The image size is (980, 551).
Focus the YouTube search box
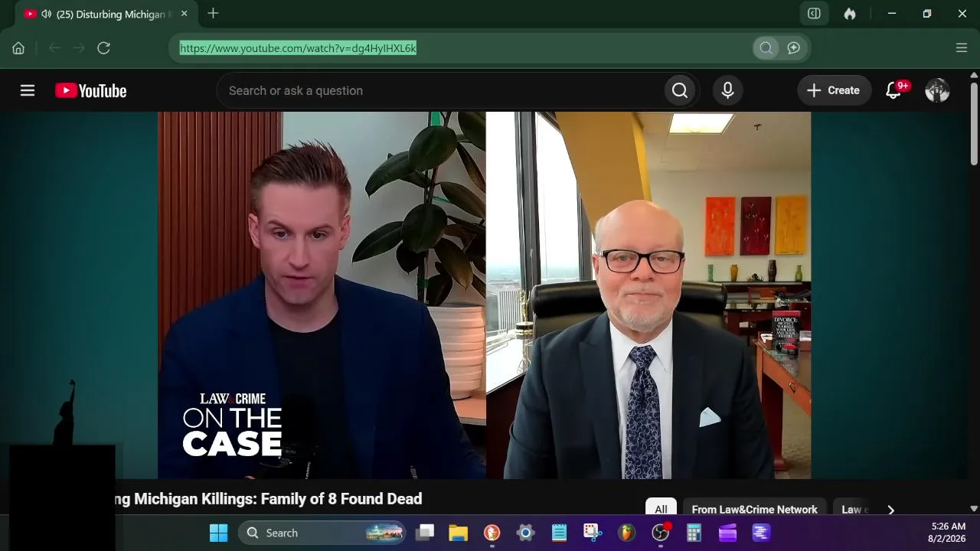tap(440, 91)
